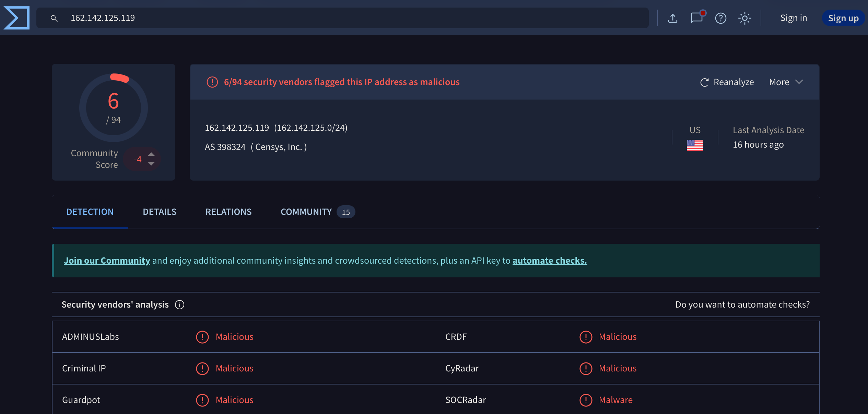Screen dimensions: 868x414
Task: Open the notifications chat icon
Action: point(697,18)
